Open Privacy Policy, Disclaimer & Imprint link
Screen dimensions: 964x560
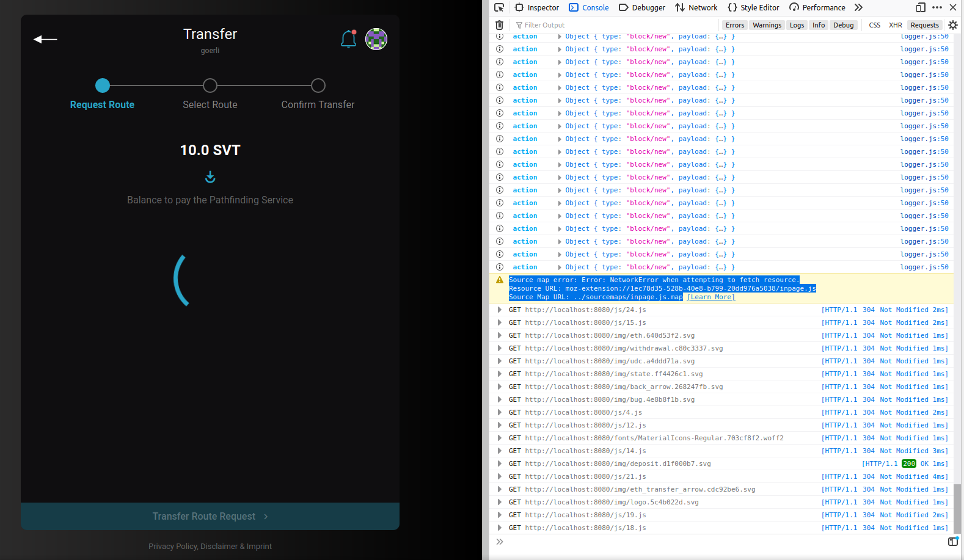pos(210,547)
